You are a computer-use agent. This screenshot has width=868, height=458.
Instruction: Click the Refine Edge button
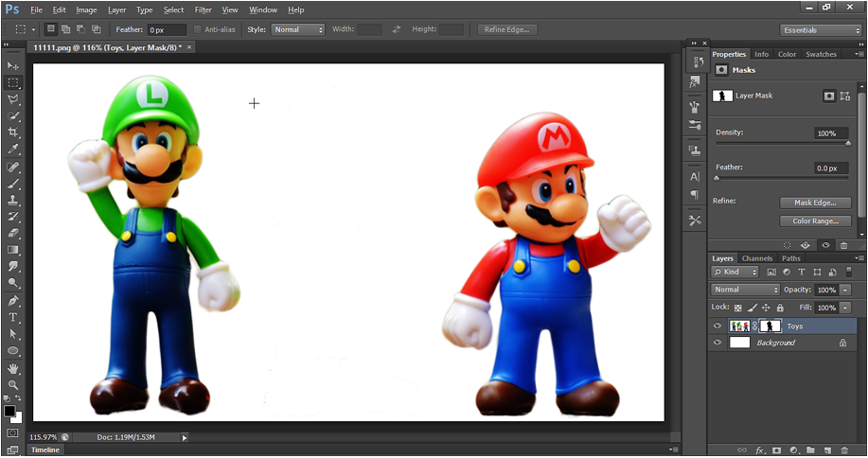click(507, 30)
